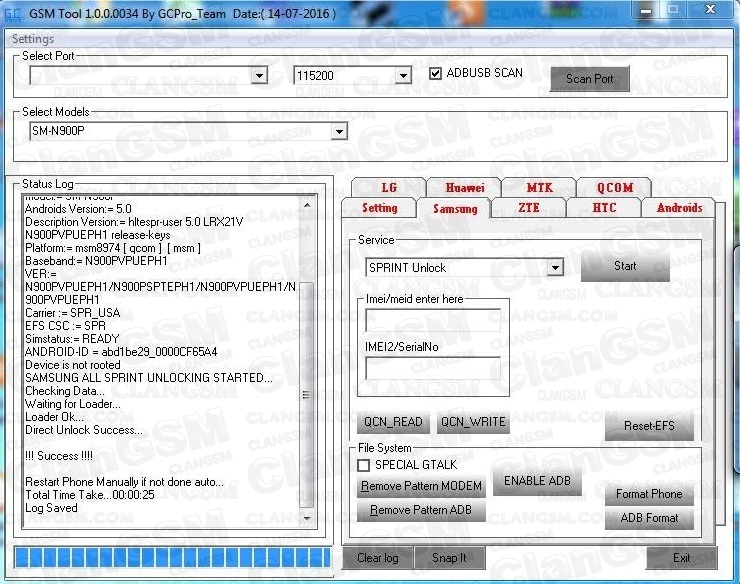Close the GSM Tool window

[710, 9]
